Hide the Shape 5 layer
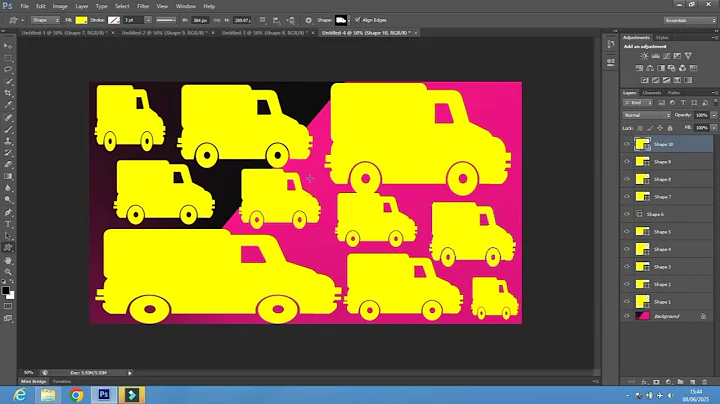 click(627, 231)
